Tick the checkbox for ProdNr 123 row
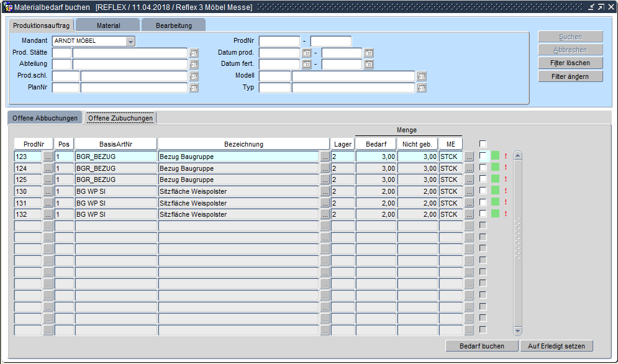The image size is (618, 364). click(x=483, y=156)
